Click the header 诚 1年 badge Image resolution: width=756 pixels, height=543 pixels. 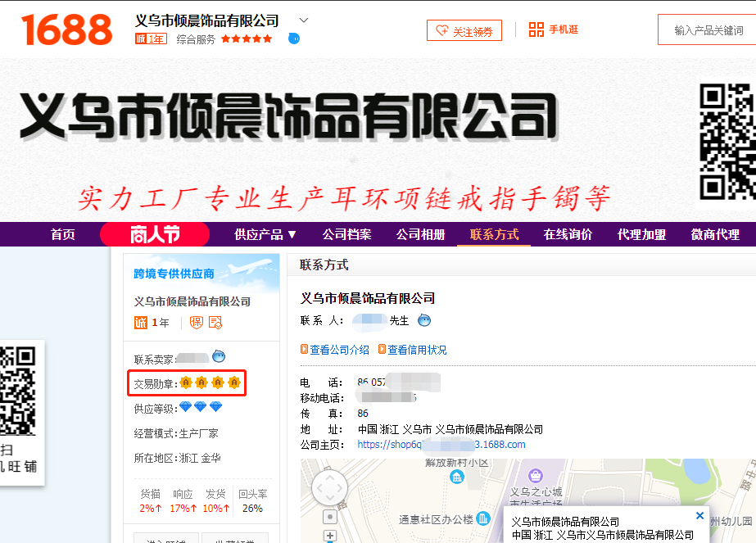[151, 39]
